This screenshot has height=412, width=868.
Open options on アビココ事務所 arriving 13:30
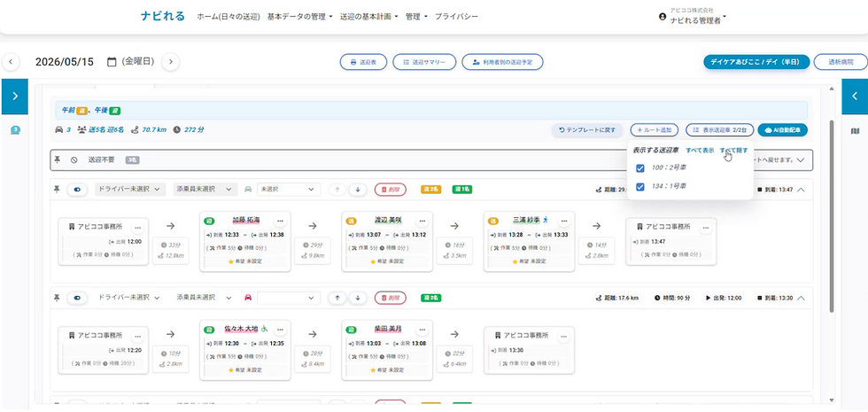(564, 336)
